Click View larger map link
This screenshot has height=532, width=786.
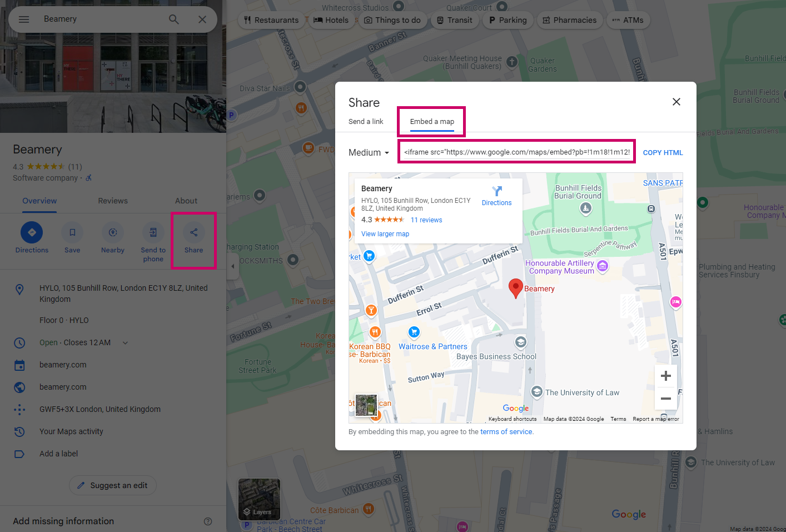click(x=385, y=234)
